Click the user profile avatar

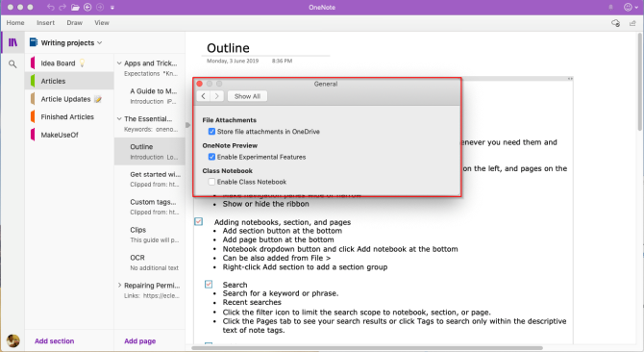point(12,340)
